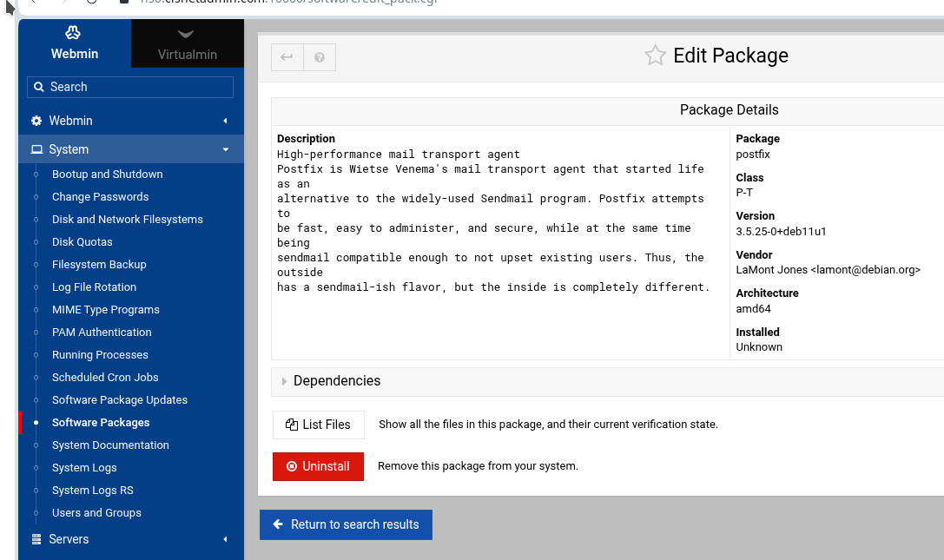Mark Edit Package as favorite with star
This screenshot has width=944, height=560.
(x=655, y=56)
